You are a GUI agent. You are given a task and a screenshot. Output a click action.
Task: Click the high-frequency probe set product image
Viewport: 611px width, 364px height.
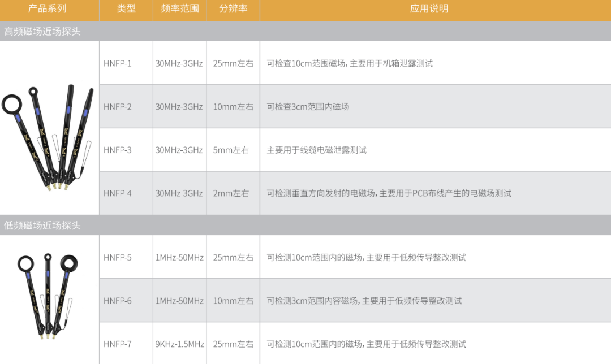click(x=49, y=136)
